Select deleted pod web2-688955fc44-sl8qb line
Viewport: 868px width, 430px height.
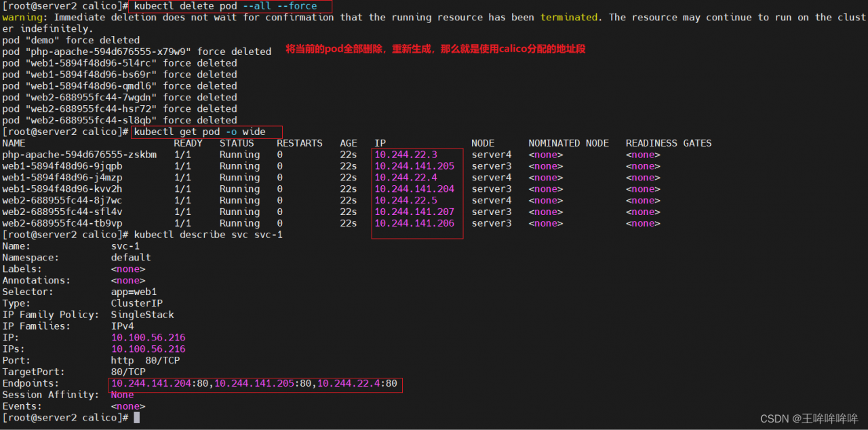119,120
